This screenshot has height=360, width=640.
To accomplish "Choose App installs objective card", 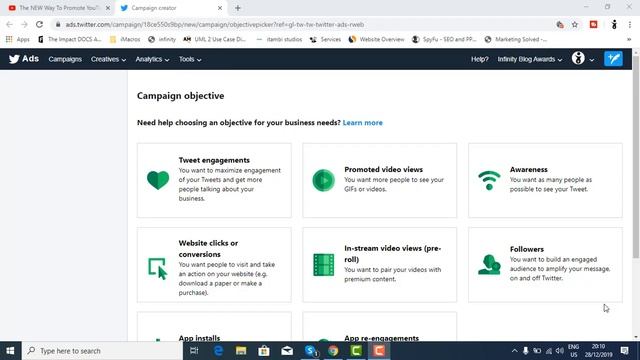I will [x=214, y=327].
